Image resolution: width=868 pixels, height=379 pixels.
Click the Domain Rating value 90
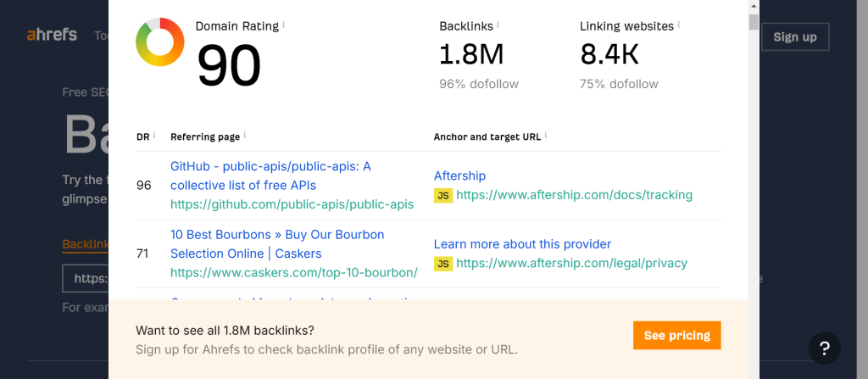229,65
